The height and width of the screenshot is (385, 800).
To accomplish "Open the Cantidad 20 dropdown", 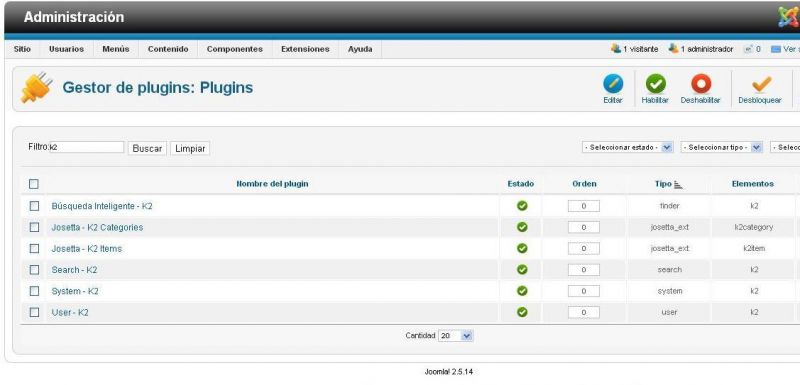I will (456, 336).
